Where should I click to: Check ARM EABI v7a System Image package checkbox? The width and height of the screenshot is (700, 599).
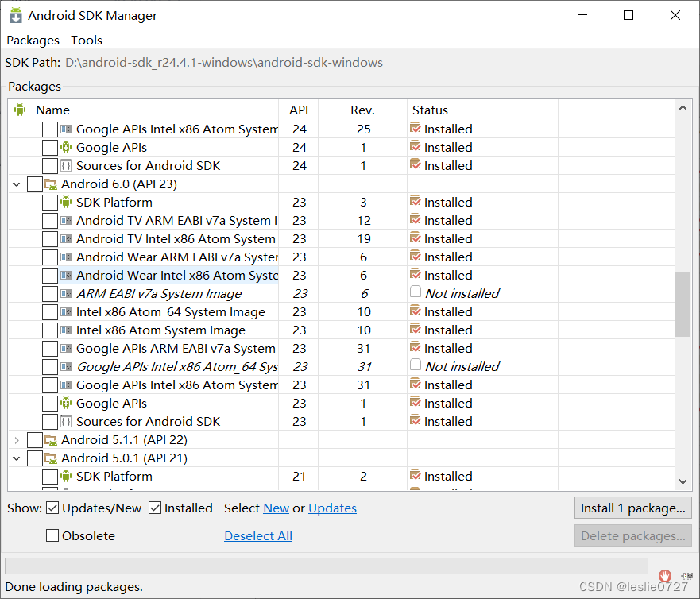click(x=50, y=293)
